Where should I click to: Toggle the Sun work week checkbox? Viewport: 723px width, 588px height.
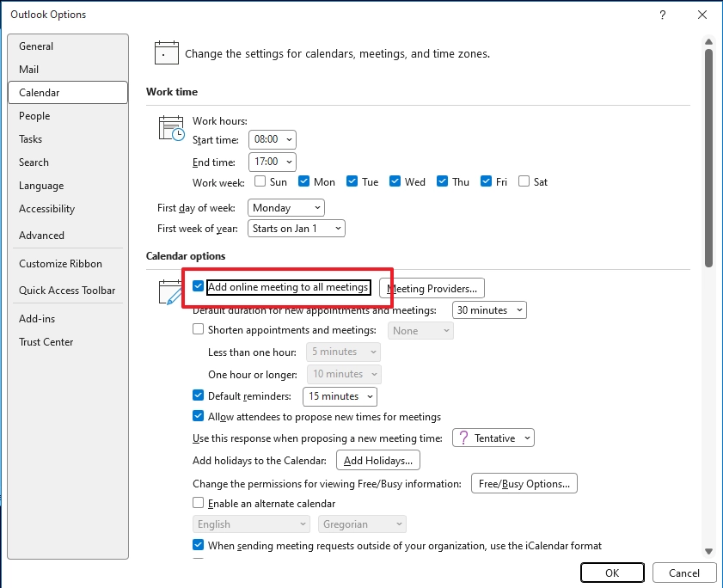tap(260, 181)
